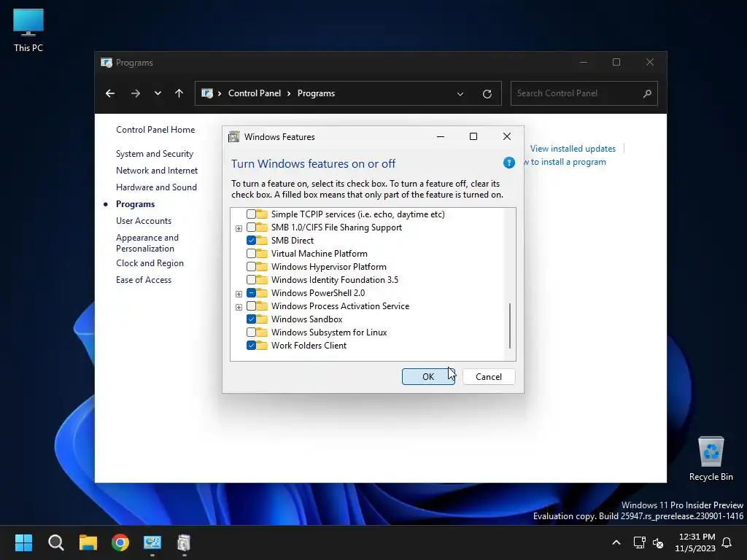Open System and Security category
Viewport: 747px width, 560px height.
tap(155, 154)
